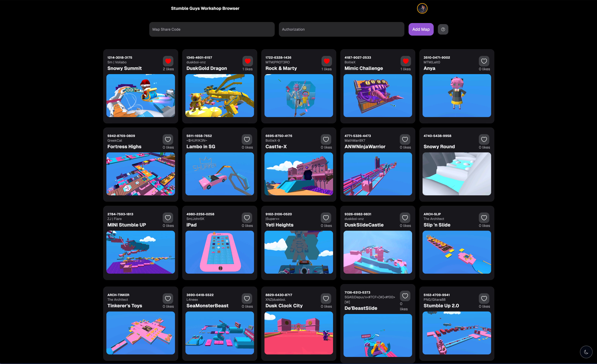Open the user profile avatar
This screenshot has width=597, height=364.
tap(422, 9)
